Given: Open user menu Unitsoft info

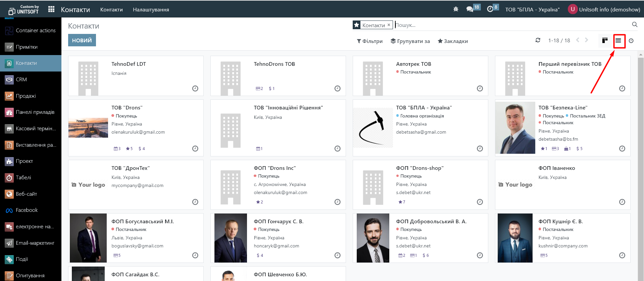Looking at the screenshot, I should [x=604, y=9].
